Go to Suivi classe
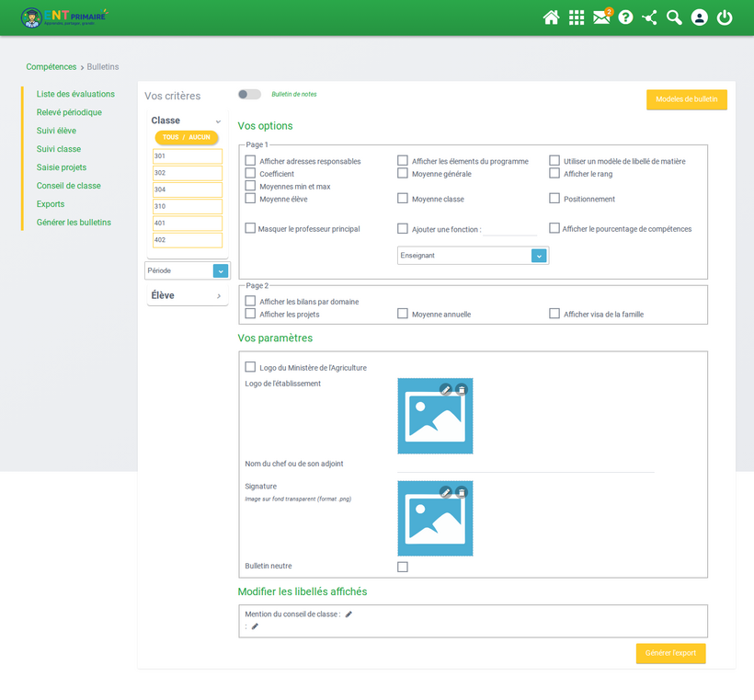 (x=59, y=149)
